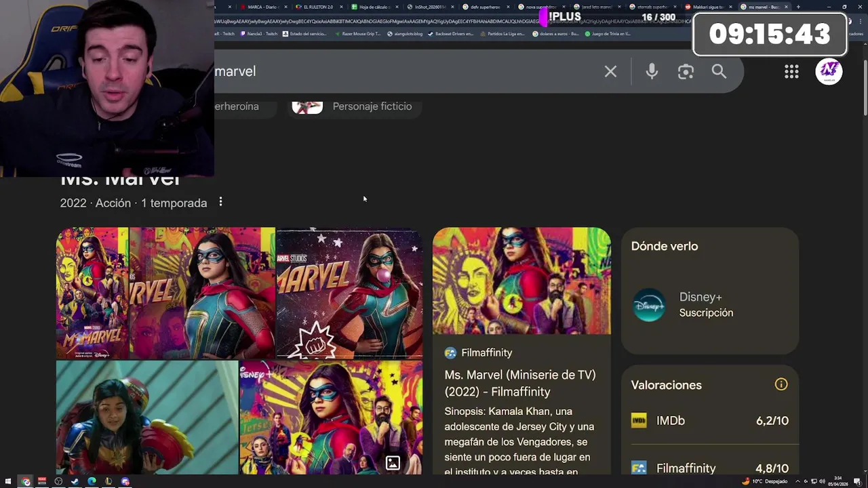Click the images gallery icon over the poster grid
The width and height of the screenshot is (868, 488).
pyautogui.click(x=393, y=463)
